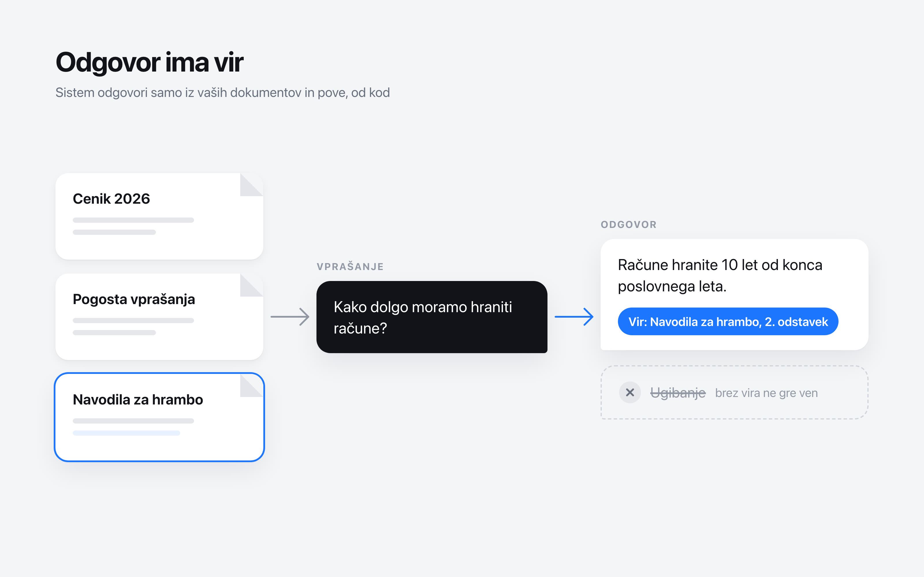
Task: Click the ODGOVOR section label
Action: coord(629,224)
